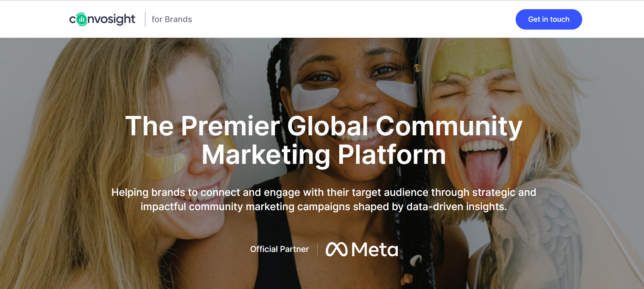
Task: Click the divider between Official Partner and Meta
Action: [x=317, y=249]
